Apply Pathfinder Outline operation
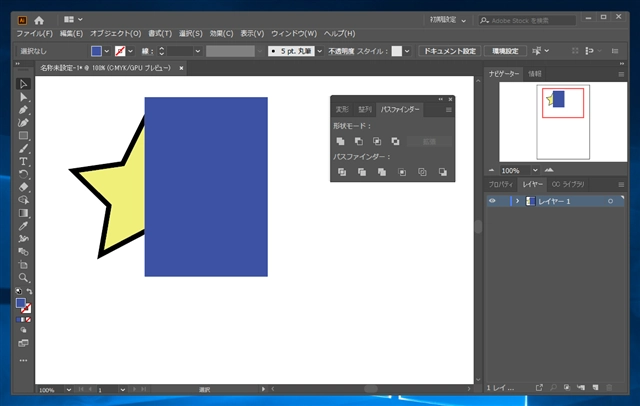The width and height of the screenshot is (640, 406). [422, 172]
